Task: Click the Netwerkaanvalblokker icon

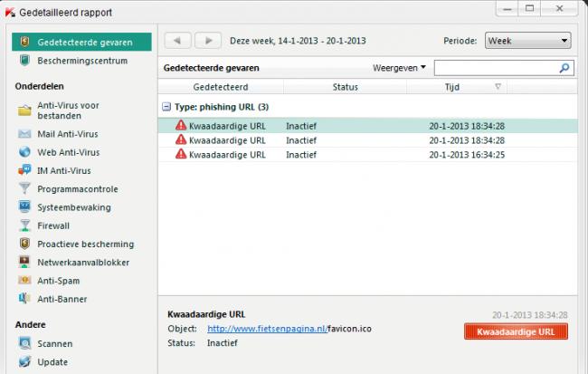Action: click(24, 262)
